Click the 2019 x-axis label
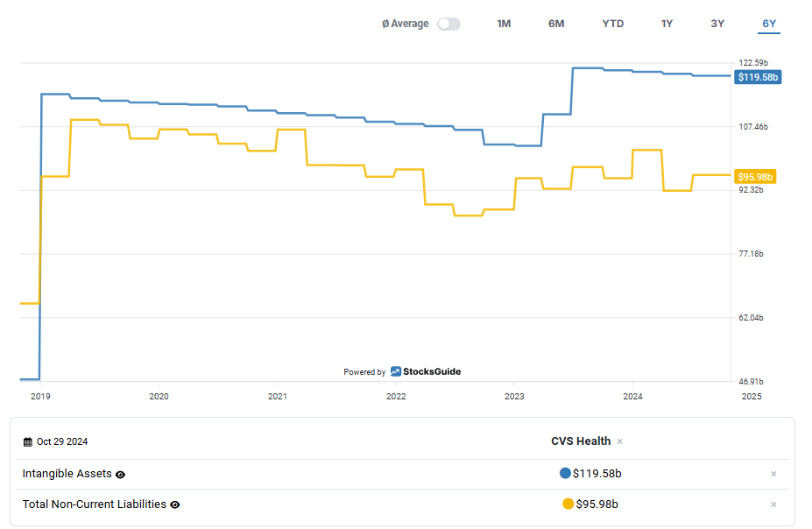The width and height of the screenshot is (812, 529). pyautogui.click(x=40, y=397)
